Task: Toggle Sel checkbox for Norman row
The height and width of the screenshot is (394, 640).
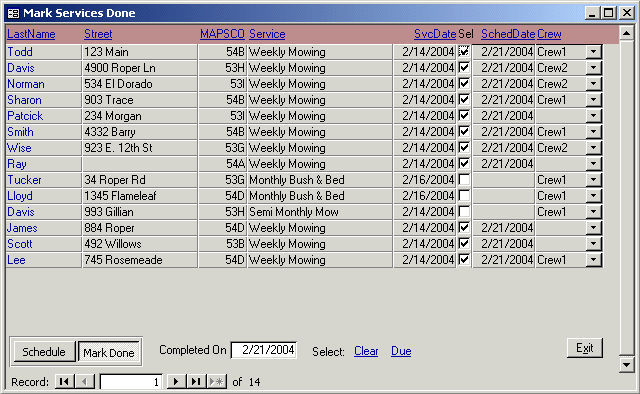Action: 464,84
